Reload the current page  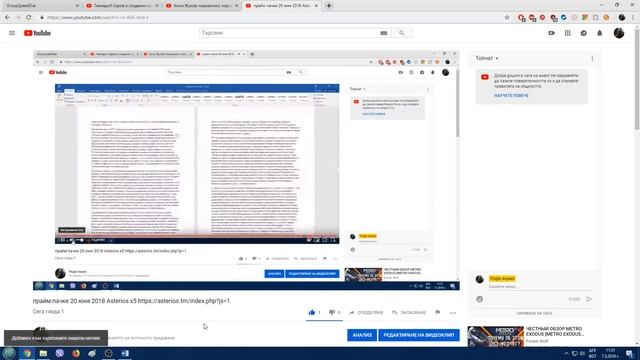click(x=29, y=18)
